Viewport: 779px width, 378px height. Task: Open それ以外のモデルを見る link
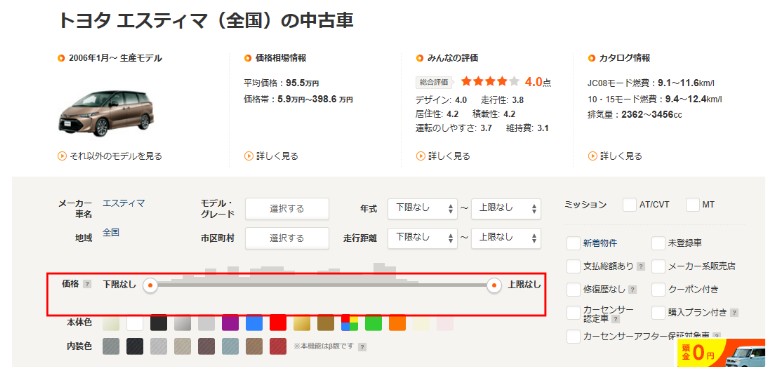coord(115,156)
